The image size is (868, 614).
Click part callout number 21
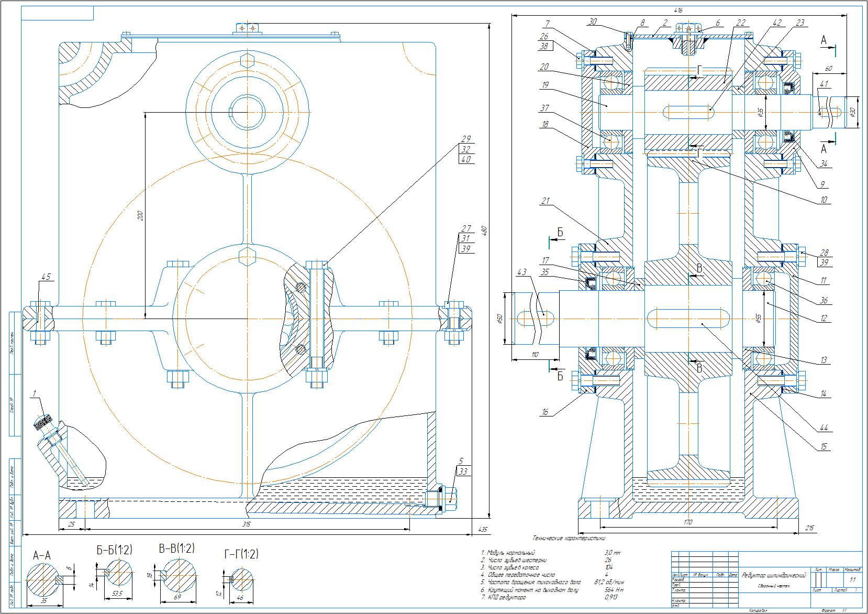coord(546,201)
